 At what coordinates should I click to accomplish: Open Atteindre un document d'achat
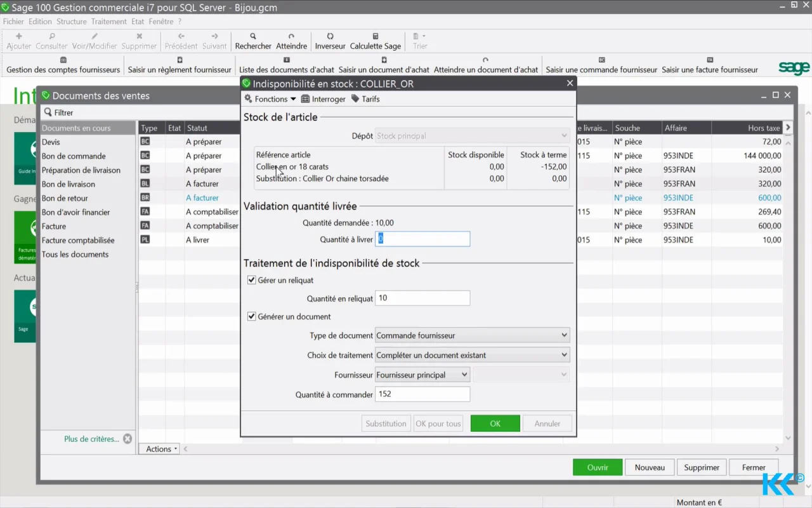tap(486, 65)
